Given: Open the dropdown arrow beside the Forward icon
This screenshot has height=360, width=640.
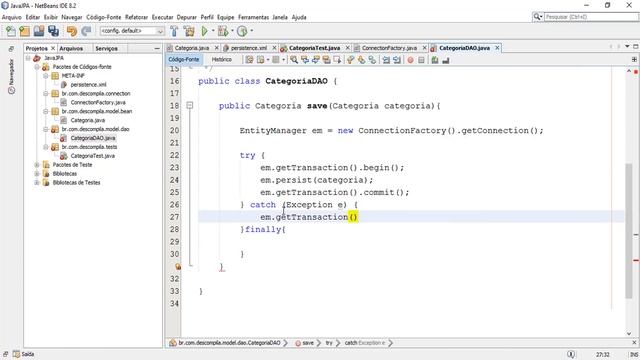Looking at the screenshot, I should point(283,60).
